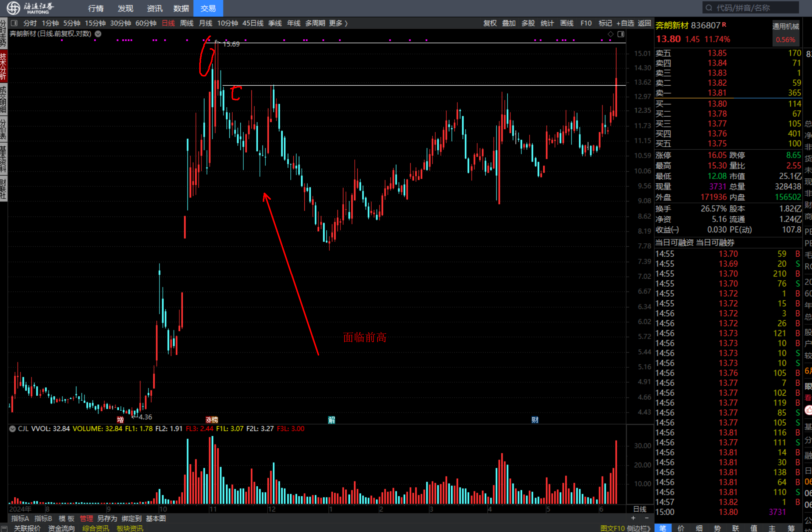Click 叠加 overlay option

pos(509,23)
